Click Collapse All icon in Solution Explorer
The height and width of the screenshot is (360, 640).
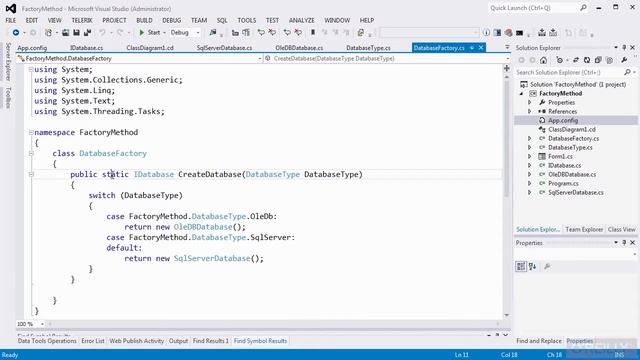598,60
